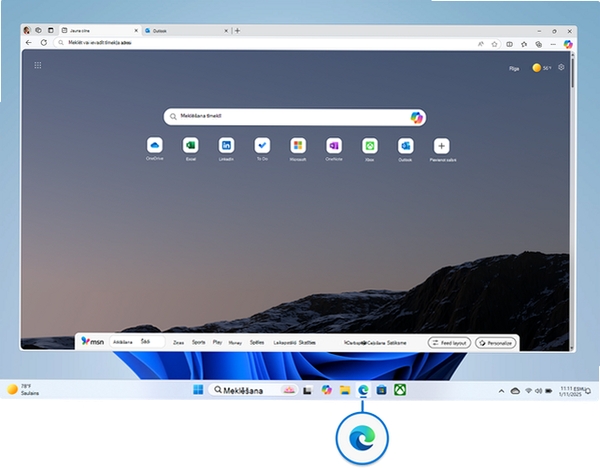Click the sun weather icon near Riga
Viewport: 600px width, 468px height.
[536, 68]
